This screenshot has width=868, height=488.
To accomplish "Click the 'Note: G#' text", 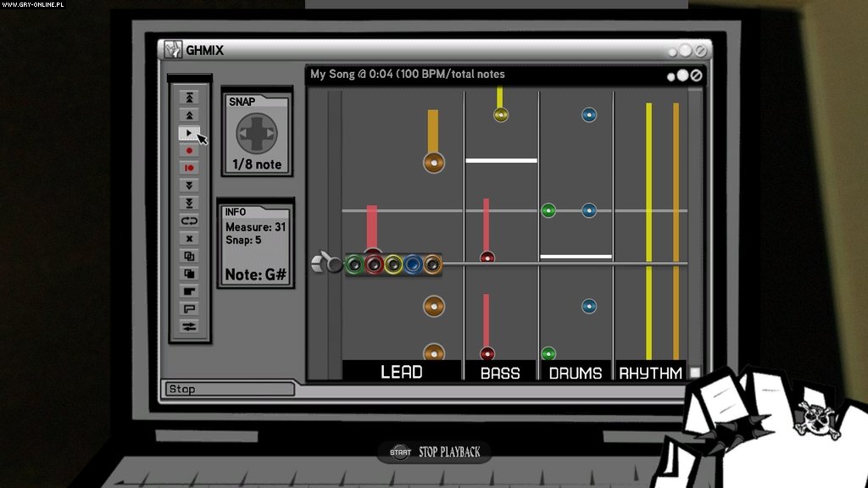I will 255,274.
